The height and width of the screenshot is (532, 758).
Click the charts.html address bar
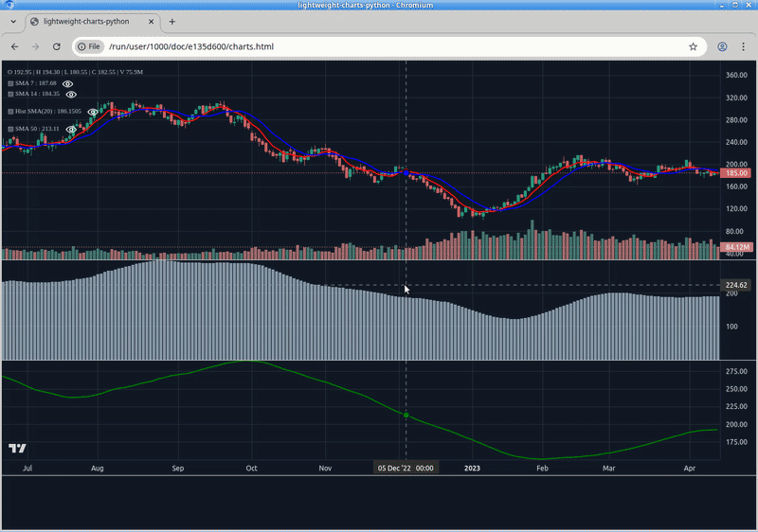(x=379, y=46)
